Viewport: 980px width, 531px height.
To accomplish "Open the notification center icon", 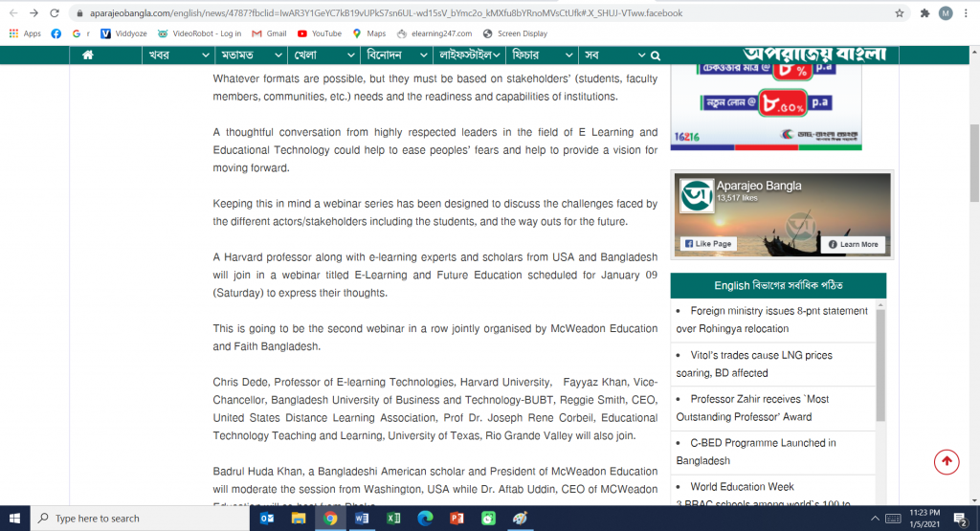I will [x=961, y=519].
